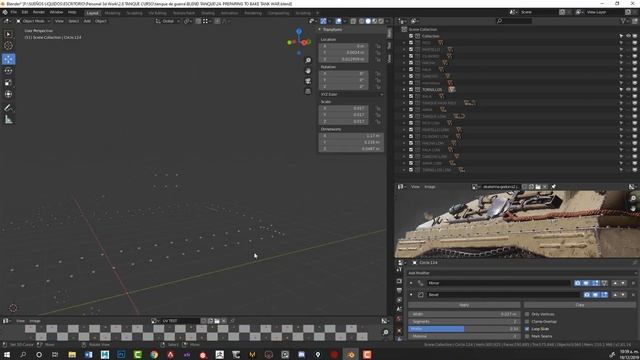
Task: Open the outliner filter funnel menu
Action: coord(623,21)
